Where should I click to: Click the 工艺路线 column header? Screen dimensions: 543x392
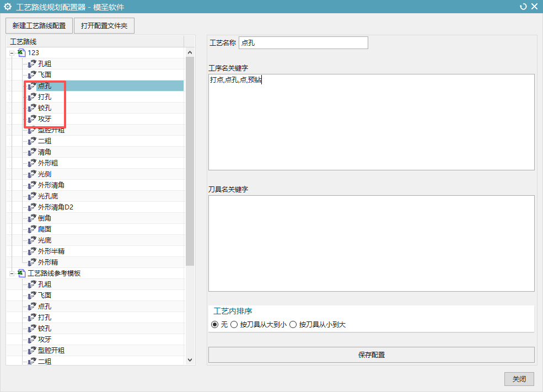click(x=95, y=41)
